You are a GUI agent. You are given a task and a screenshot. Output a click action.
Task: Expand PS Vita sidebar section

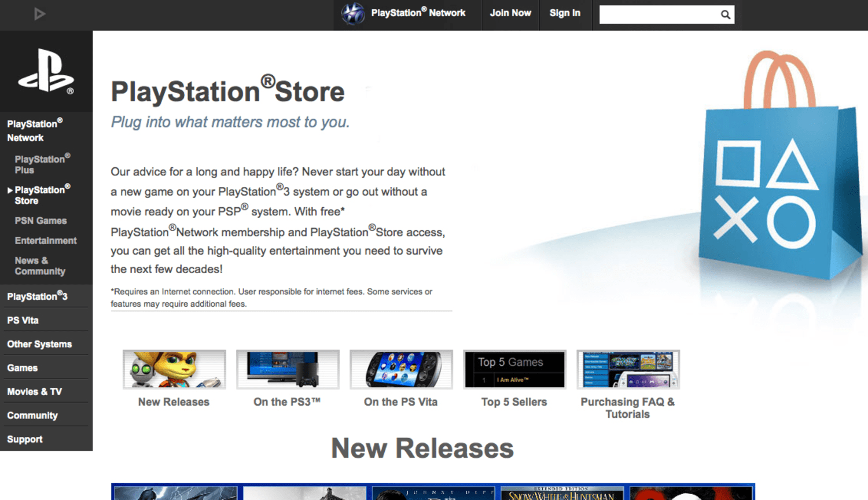click(23, 320)
